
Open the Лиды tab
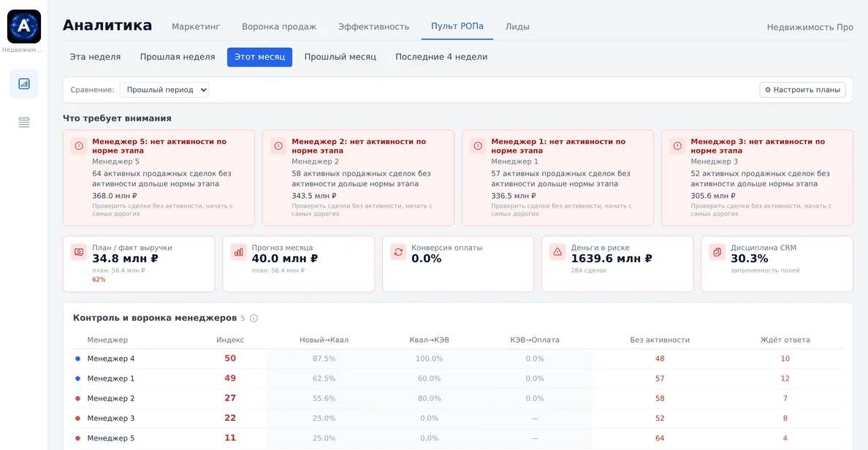click(x=517, y=26)
